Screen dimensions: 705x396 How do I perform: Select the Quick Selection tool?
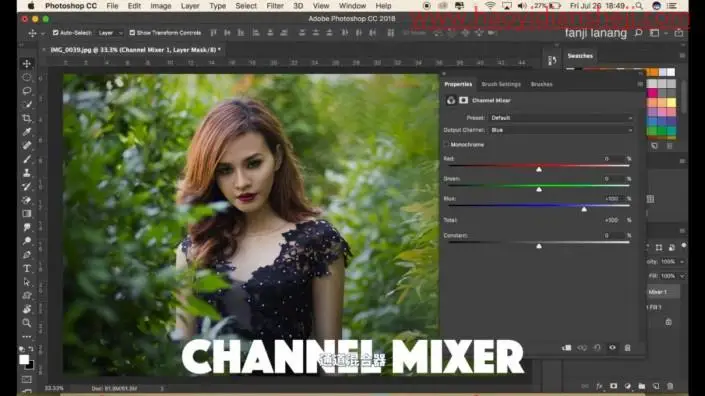click(x=27, y=104)
